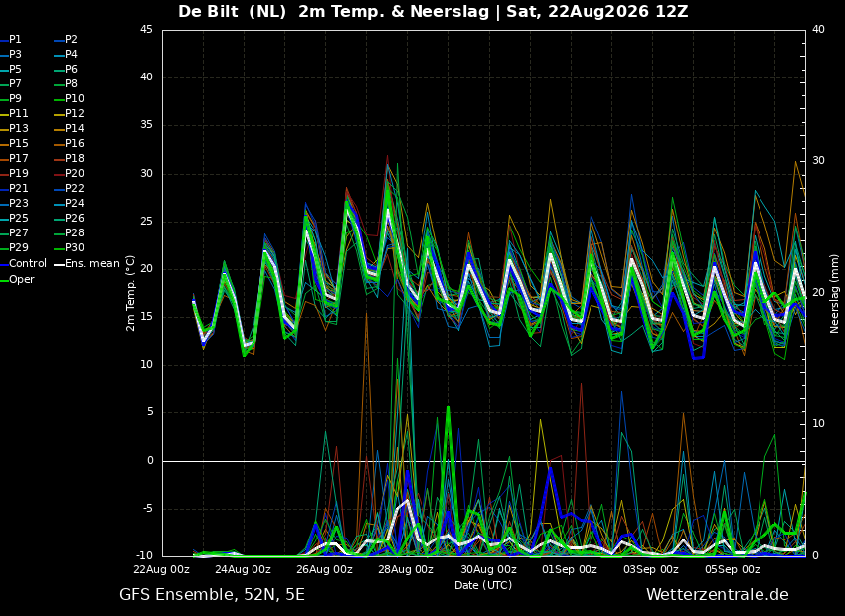Click the P9 legend label
This screenshot has height=616, width=845.
click(15, 99)
